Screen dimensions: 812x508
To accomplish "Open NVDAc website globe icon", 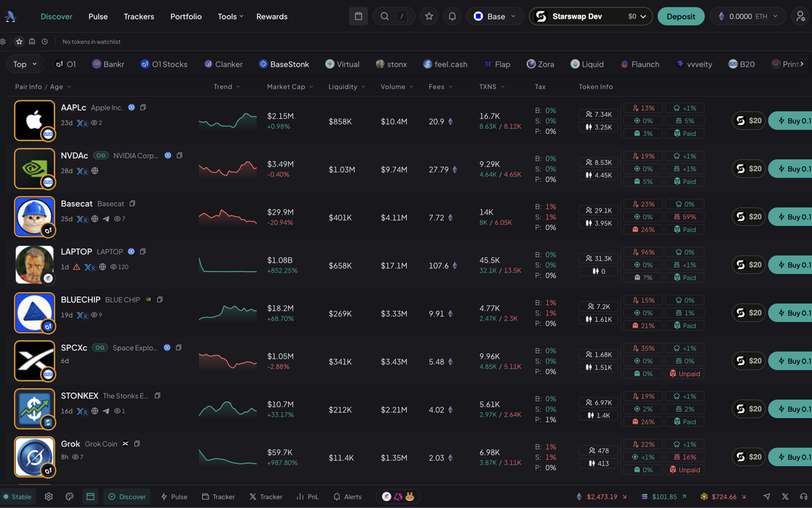I will [95, 171].
